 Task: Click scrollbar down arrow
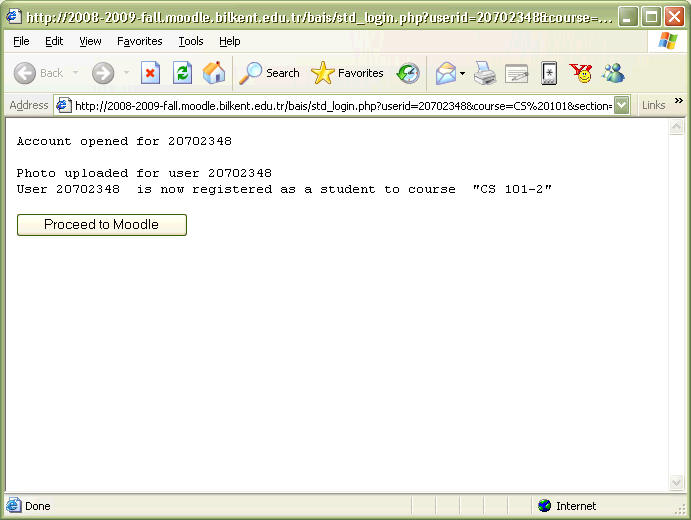coord(676,483)
